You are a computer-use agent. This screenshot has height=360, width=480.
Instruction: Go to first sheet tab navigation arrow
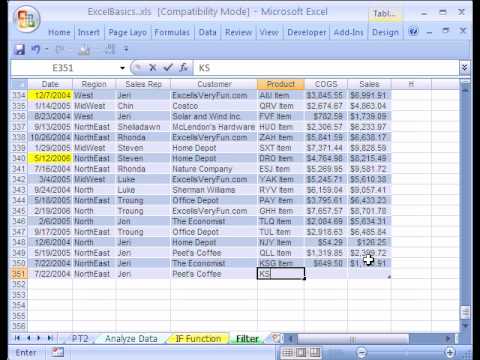17,338
